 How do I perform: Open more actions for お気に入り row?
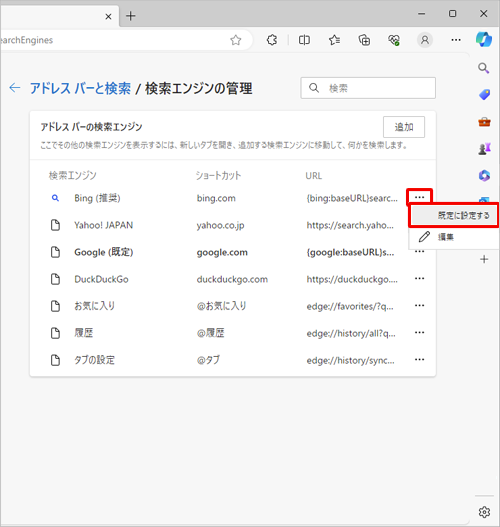[x=419, y=305]
